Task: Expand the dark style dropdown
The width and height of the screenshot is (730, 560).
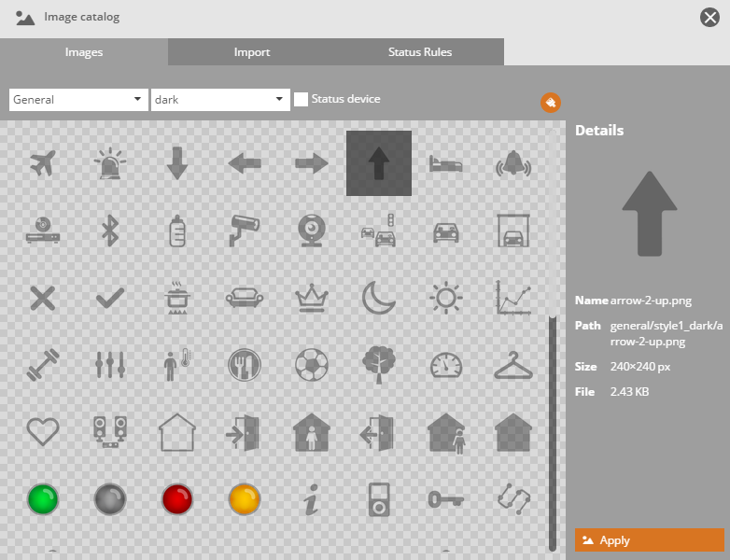Action: click(x=219, y=100)
